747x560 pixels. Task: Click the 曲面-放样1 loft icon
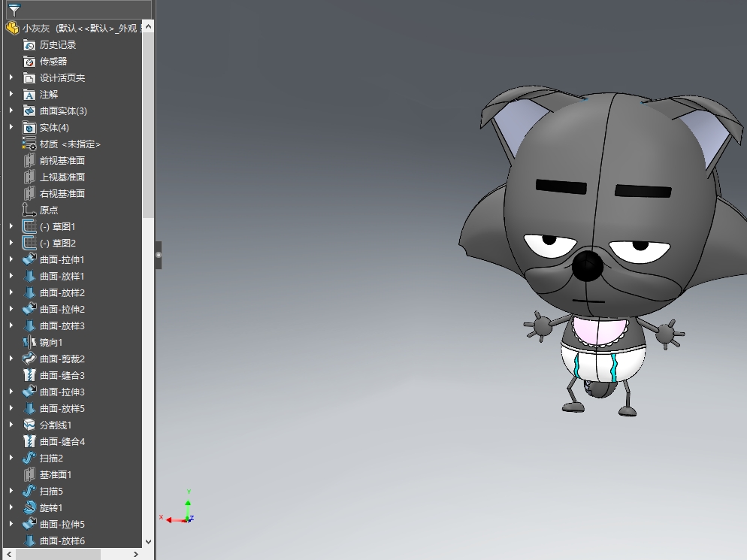click(29, 277)
